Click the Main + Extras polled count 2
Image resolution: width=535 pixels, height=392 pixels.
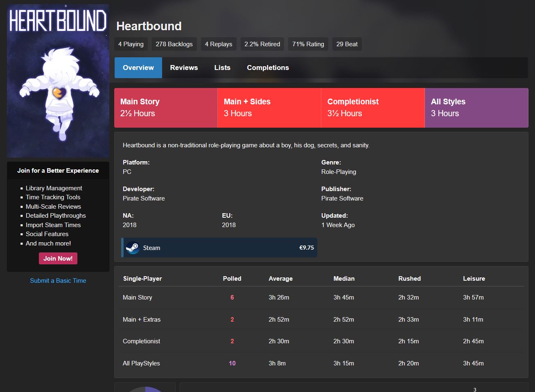click(232, 320)
